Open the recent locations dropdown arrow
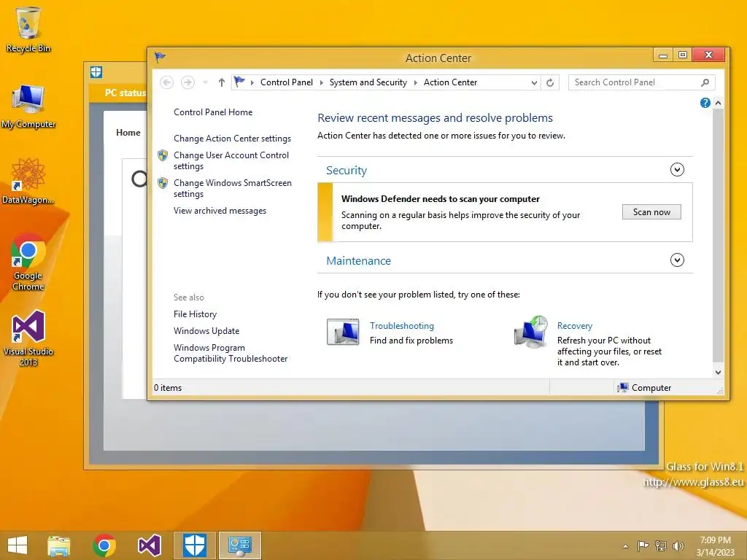Viewport: 747px width, 560px height. [x=205, y=82]
